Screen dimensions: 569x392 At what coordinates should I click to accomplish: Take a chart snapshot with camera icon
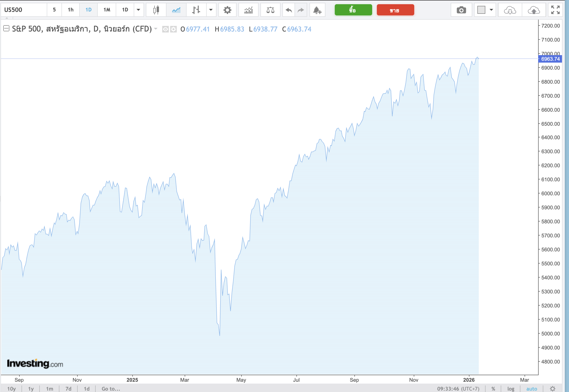point(461,10)
